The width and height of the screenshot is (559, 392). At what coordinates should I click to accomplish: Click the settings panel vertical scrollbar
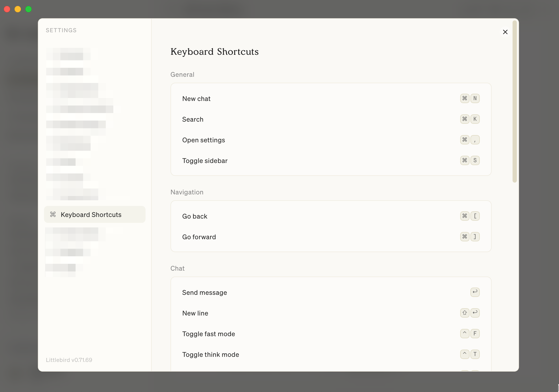(x=514, y=102)
